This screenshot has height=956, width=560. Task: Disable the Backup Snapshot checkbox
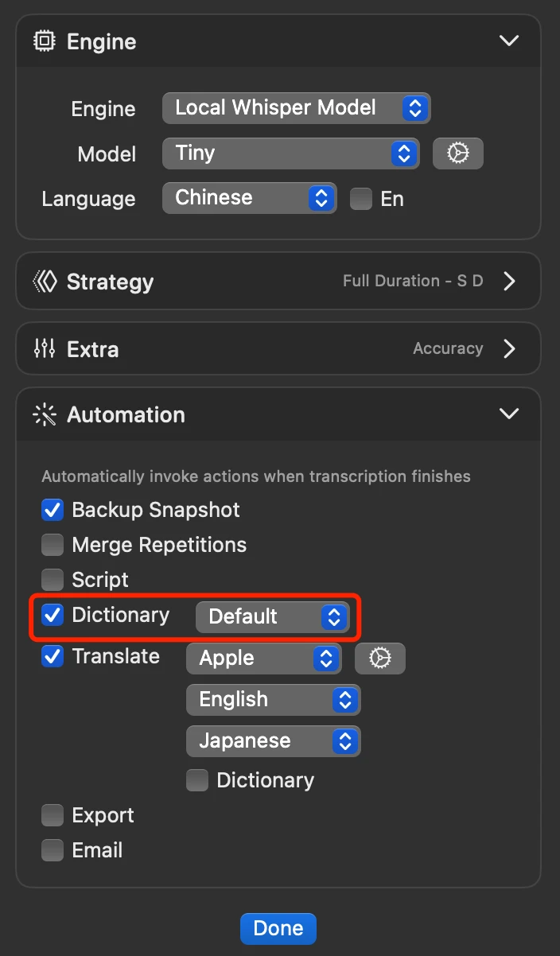(52, 510)
